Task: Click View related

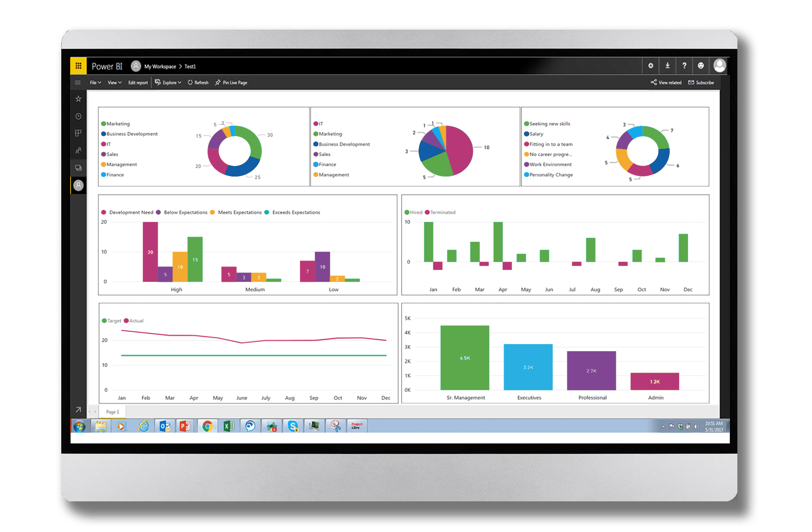Action: click(666, 83)
